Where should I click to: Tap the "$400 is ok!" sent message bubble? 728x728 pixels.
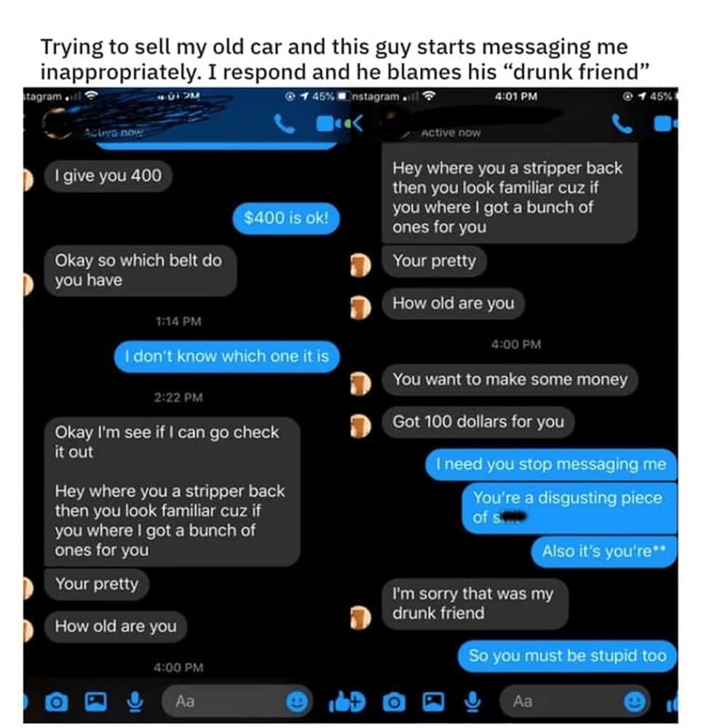point(286,218)
